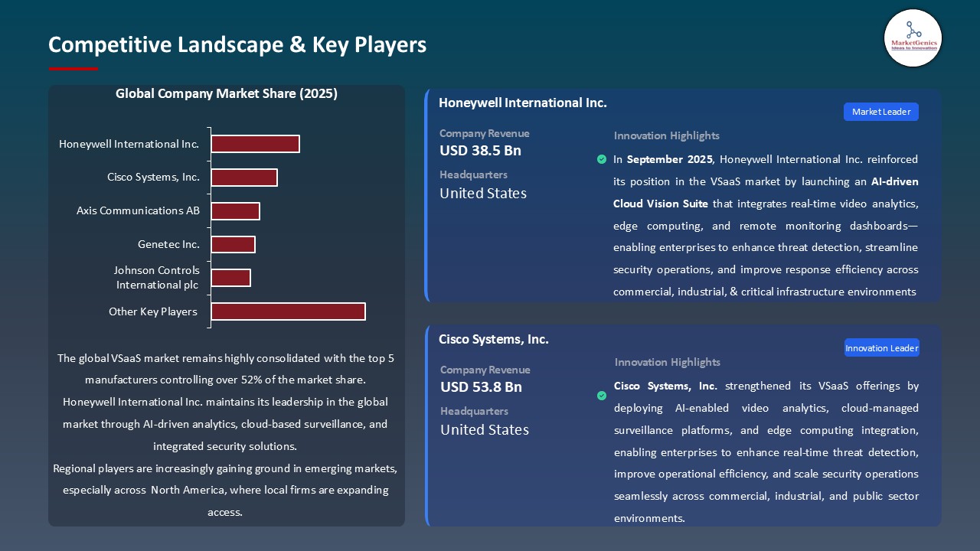Select the Honeywell bar in the market share chart
Screen dimensions: 980x551
(255, 143)
